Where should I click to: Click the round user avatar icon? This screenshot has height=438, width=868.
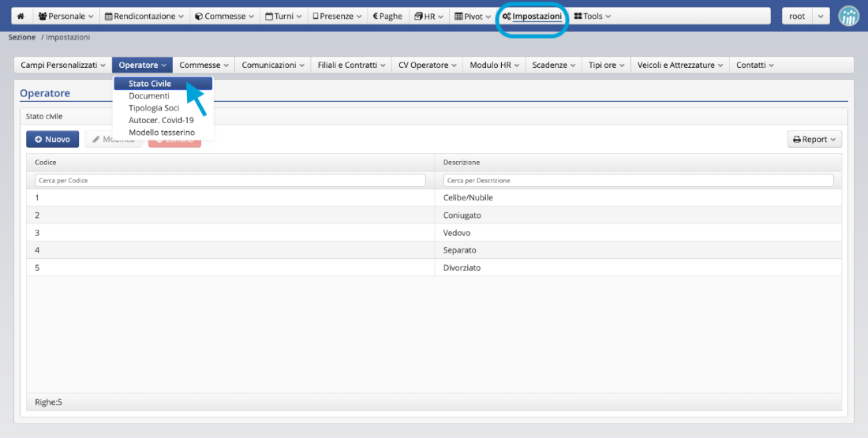tap(848, 16)
